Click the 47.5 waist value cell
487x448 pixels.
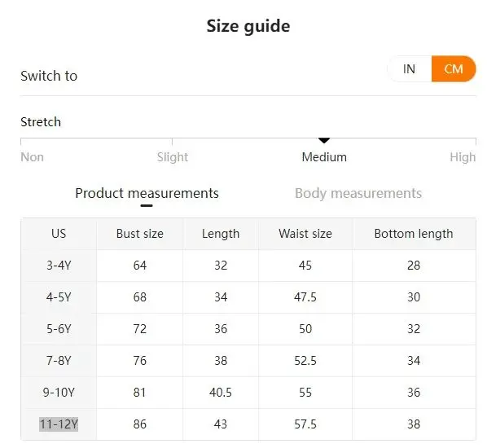(x=305, y=297)
